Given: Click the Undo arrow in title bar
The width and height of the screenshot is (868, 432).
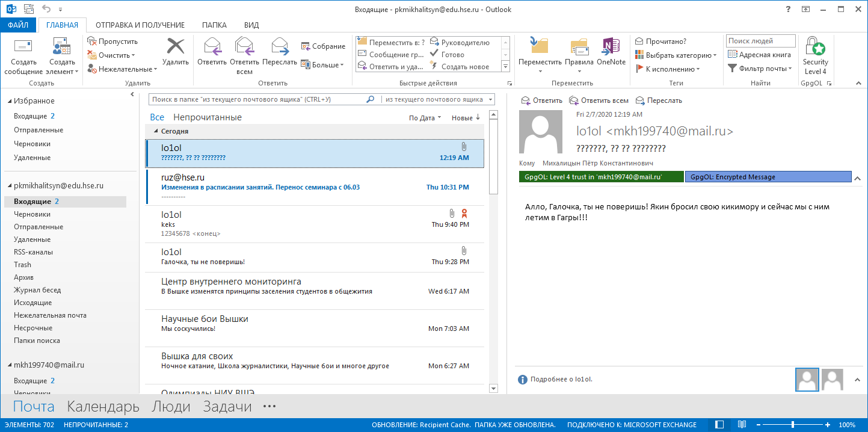Looking at the screenshot, I should (47, 9).
